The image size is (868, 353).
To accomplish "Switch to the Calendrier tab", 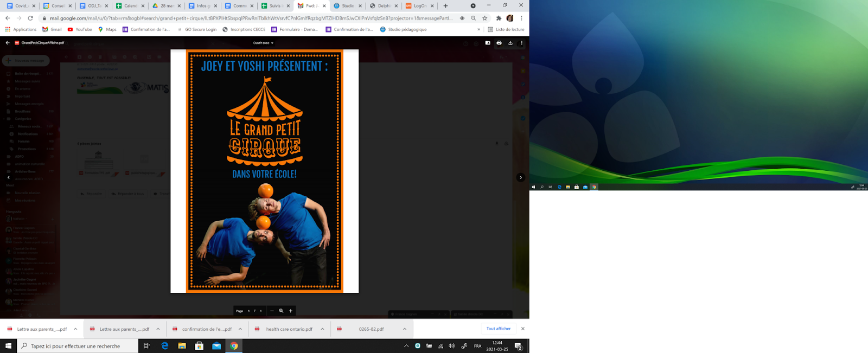I will 130,6.
